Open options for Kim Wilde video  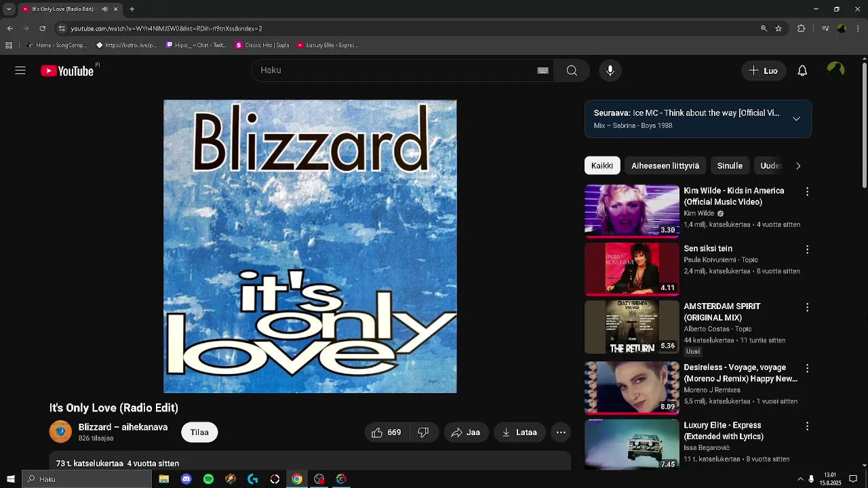pos(807,192)
